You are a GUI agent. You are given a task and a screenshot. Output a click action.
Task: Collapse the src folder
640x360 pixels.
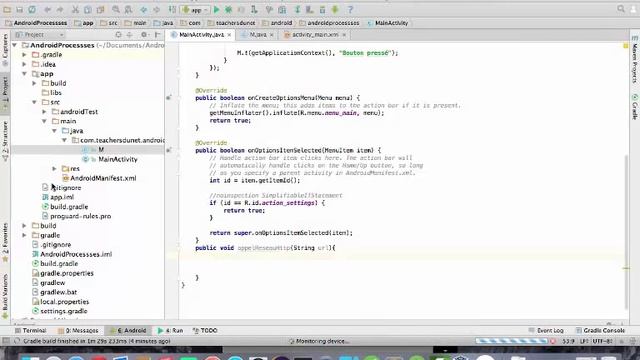[34, 102]
